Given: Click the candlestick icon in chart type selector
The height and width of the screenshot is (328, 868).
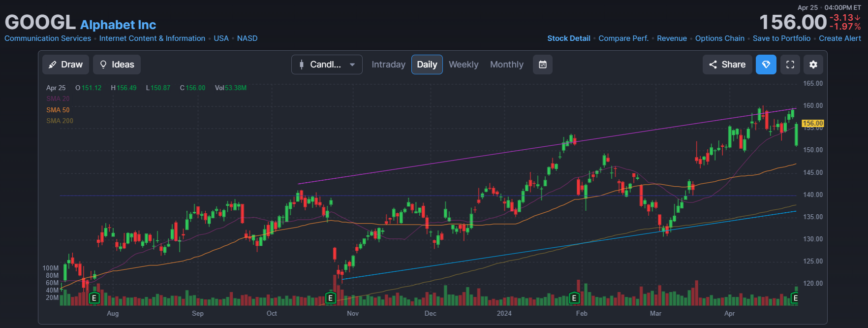Looking at the screenshot, I should pos(302,65).
